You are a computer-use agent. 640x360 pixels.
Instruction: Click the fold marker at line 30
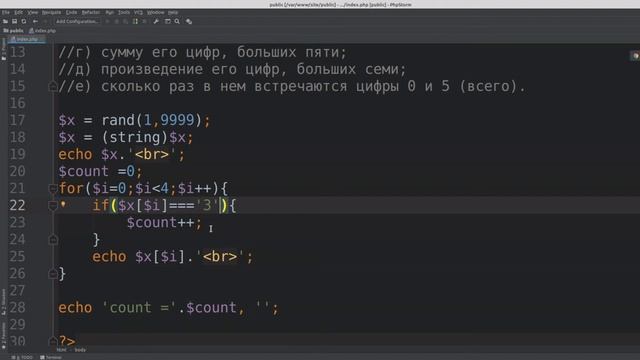[53, 341]
